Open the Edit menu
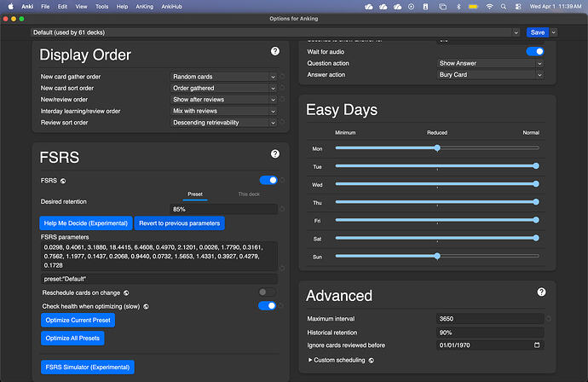This screenshot has width=588, height=382. (x=62, y=6)
